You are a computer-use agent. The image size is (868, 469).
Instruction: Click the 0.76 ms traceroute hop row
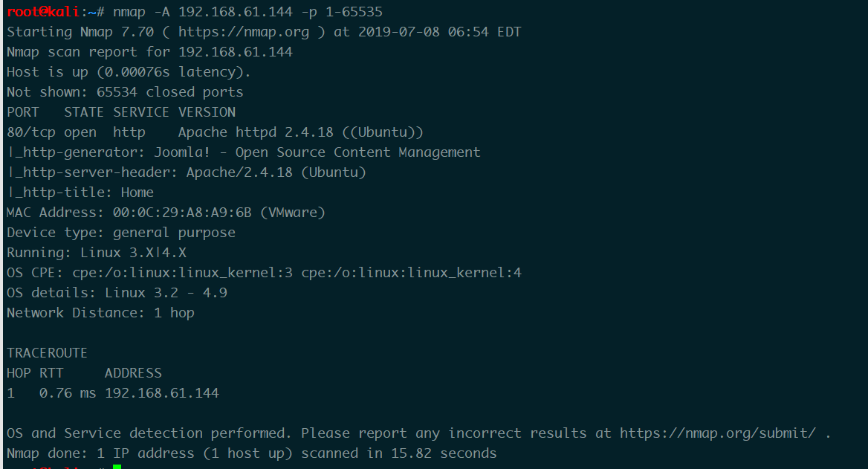point(113,393)
